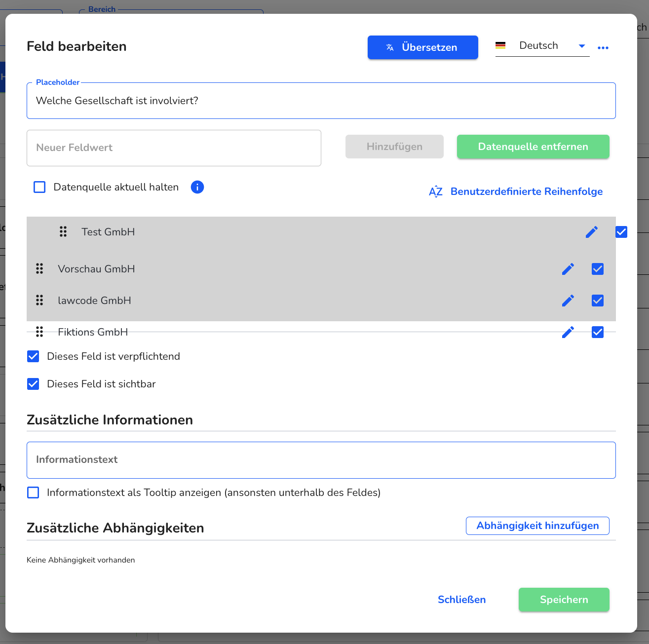Open the three-dots more options menu
The width and height of the screenshot is (649, 644).
tap(603, 48)
